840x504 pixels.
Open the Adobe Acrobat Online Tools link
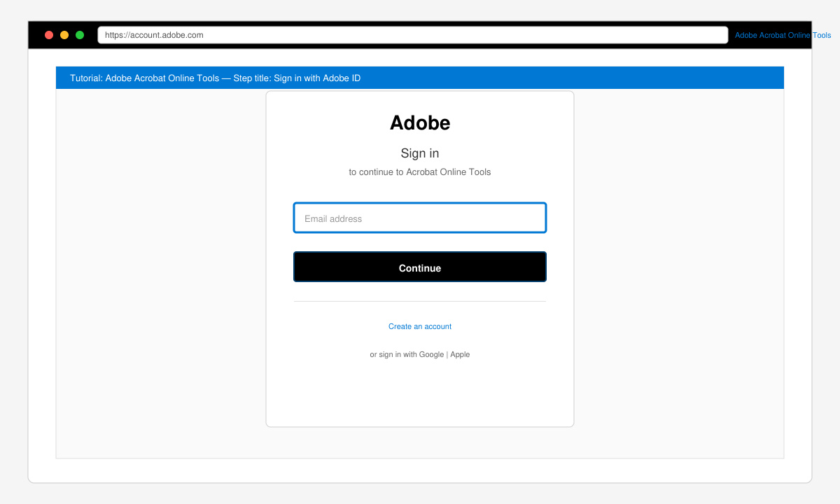click(x=783, y=35)
